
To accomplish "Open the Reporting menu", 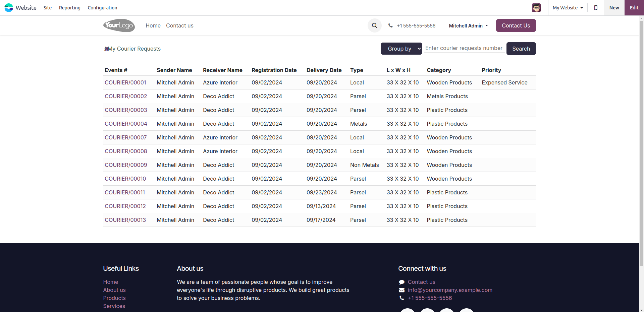I will pos(69,8).
